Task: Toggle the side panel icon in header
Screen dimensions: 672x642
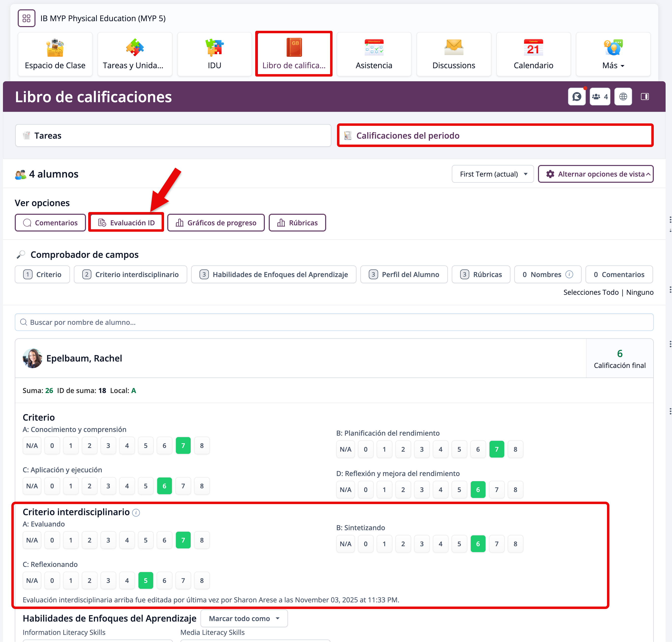Action: click(645, 97)
